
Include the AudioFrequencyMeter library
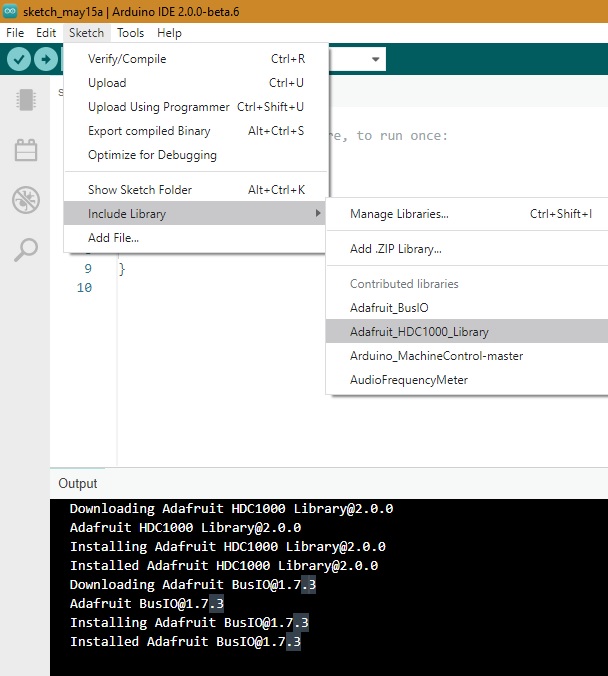467,380
